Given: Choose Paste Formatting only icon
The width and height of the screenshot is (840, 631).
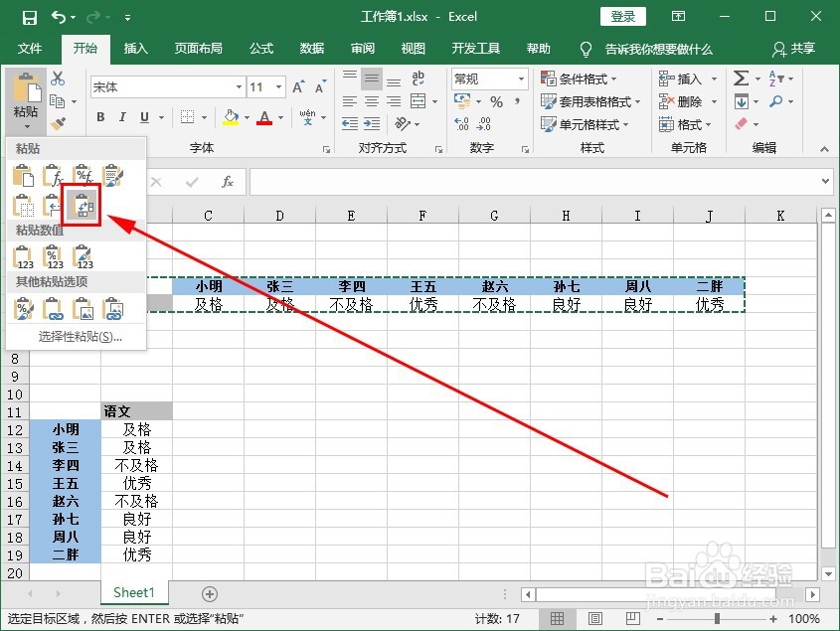Looking at the screenshot, I should pyautogui.click(x=23, y=308).
